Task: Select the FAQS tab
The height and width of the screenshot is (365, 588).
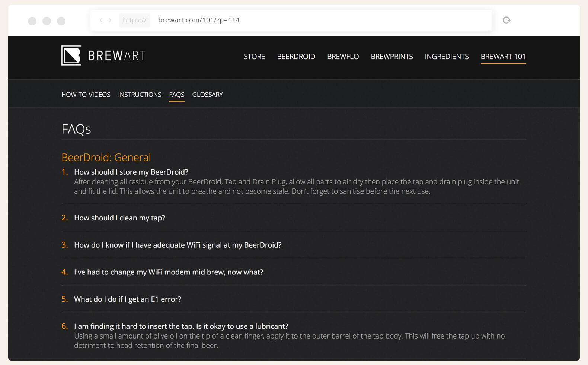Action: pyautogui.click(x=176, y=95)
